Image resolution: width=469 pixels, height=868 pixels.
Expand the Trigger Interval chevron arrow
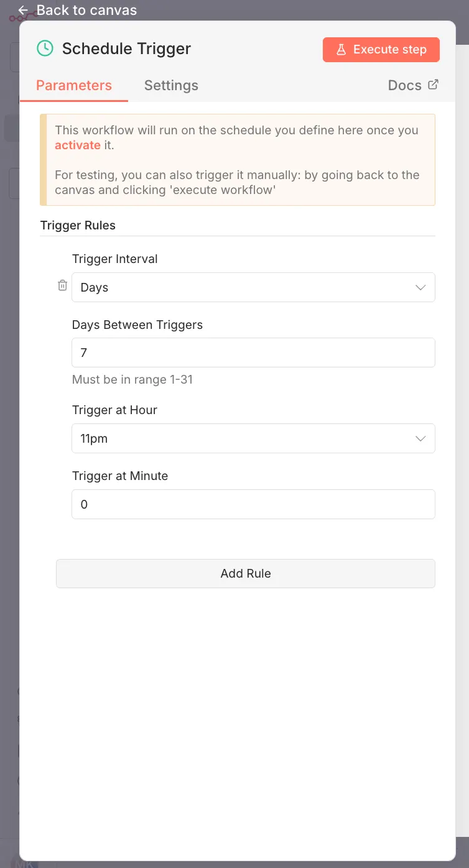coord(420,287)
